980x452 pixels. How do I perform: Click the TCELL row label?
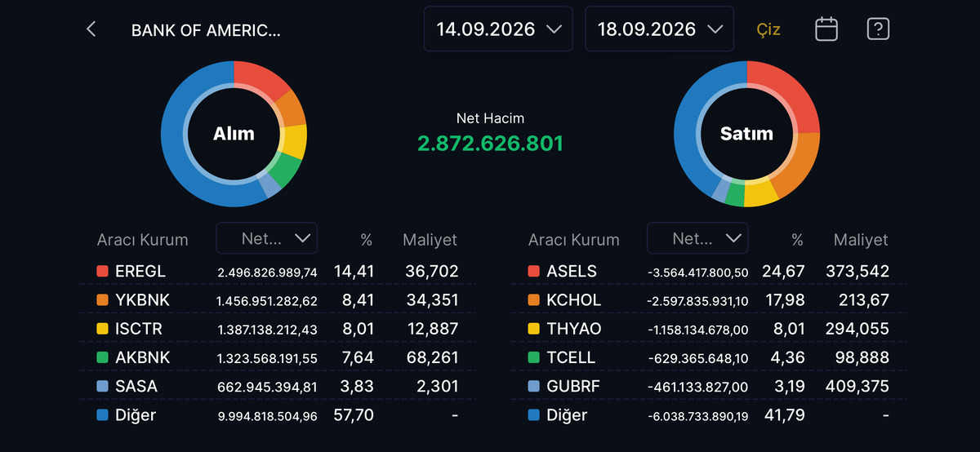571,357
